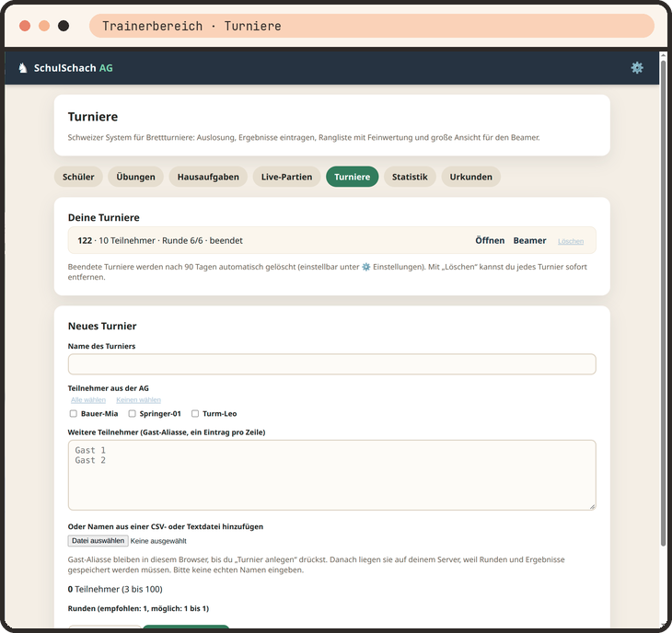Click into the Gast-Aliasse textarea

(x=331, y=476)
